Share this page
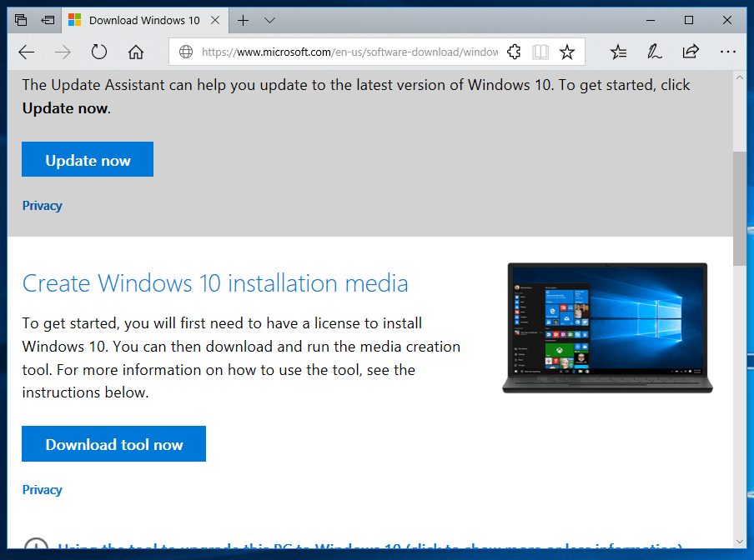Viewport: 754px width, 560px height. (691, 52)
